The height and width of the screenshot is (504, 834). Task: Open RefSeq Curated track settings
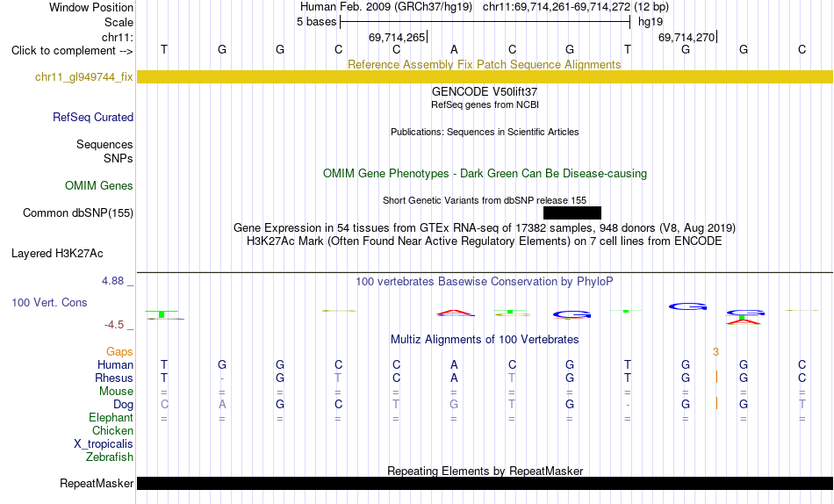93,117
